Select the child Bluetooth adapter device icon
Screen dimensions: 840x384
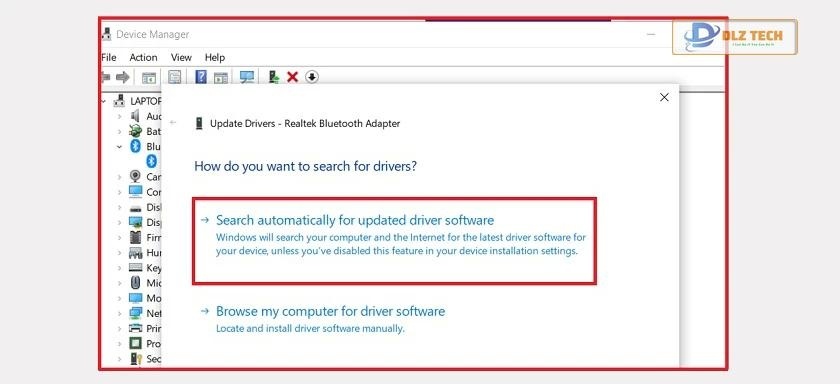[x=152, y=161]
